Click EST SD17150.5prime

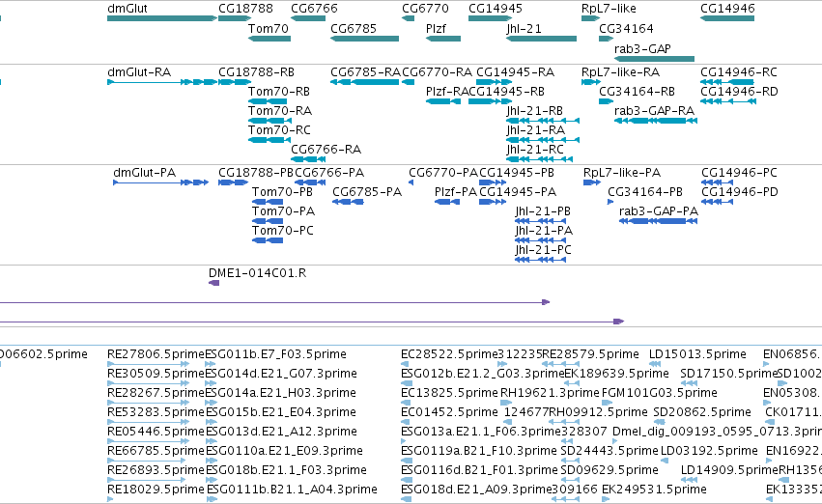tap(728, 374)
